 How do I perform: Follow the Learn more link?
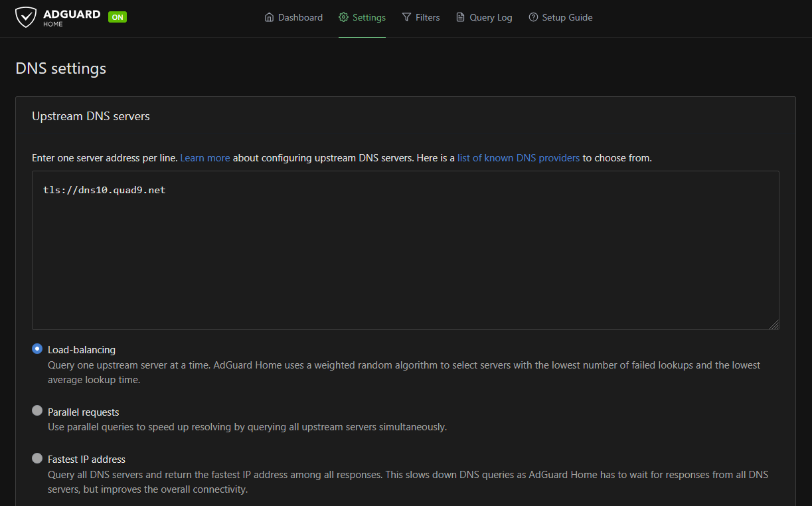tap(205, 158)
